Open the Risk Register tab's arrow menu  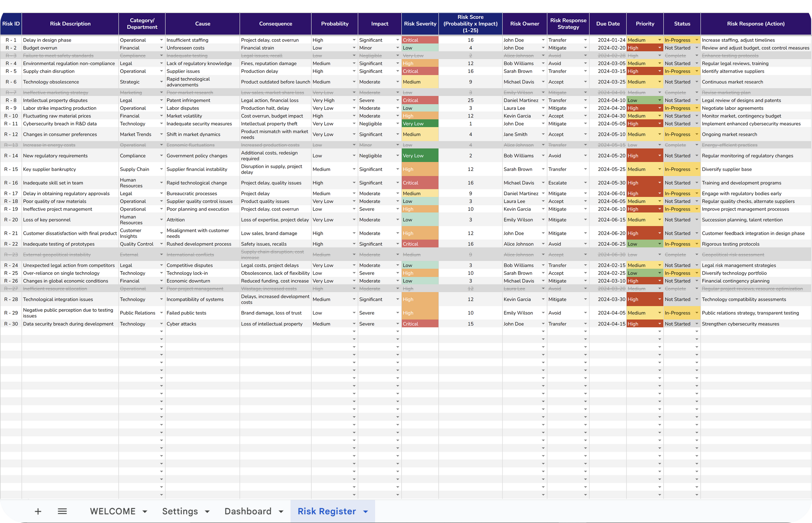tap(366, 512)
